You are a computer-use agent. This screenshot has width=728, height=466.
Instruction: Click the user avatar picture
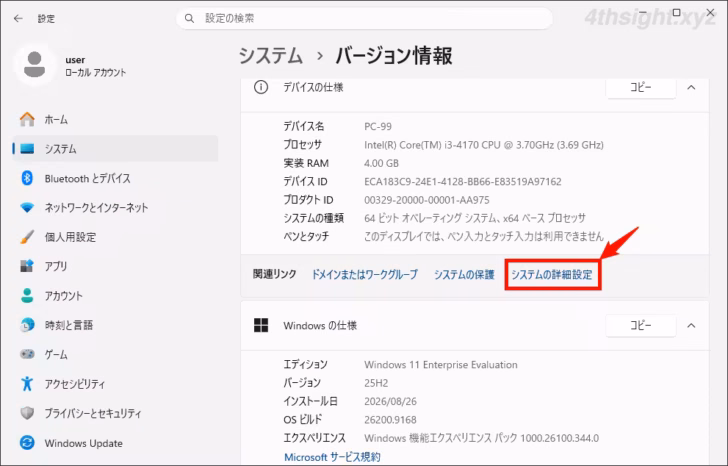point(34,65)
